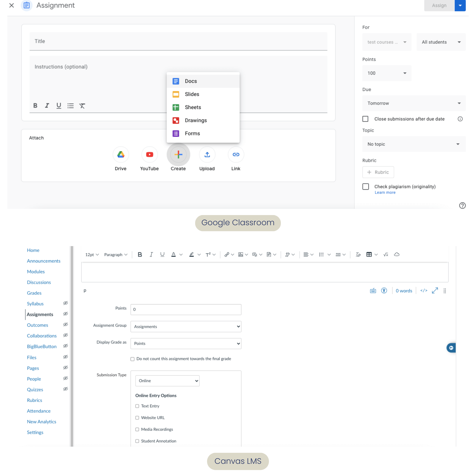
Task: Toggle italic in Classroom instructions toolbar
Action: pos(47,106)
